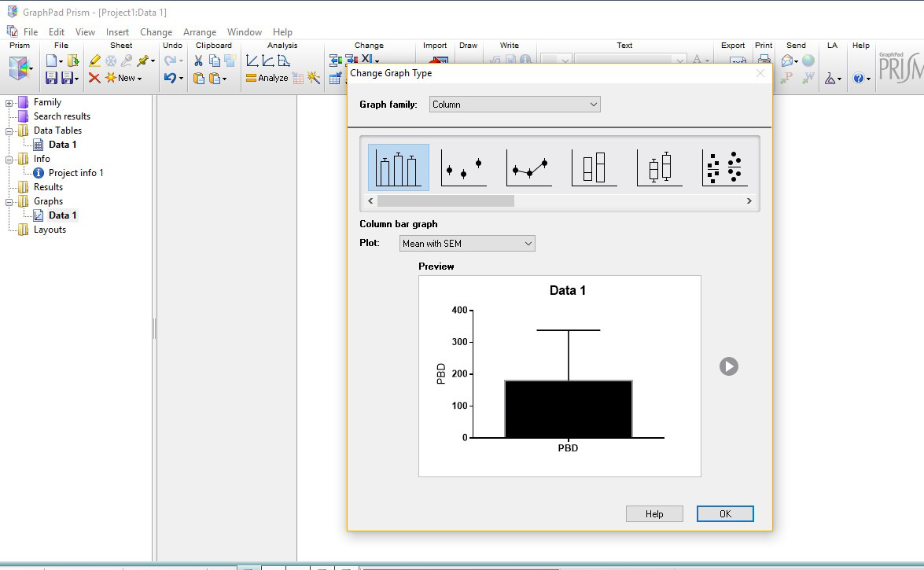Select the box and whiskers thumbnail

coord(660,167)
